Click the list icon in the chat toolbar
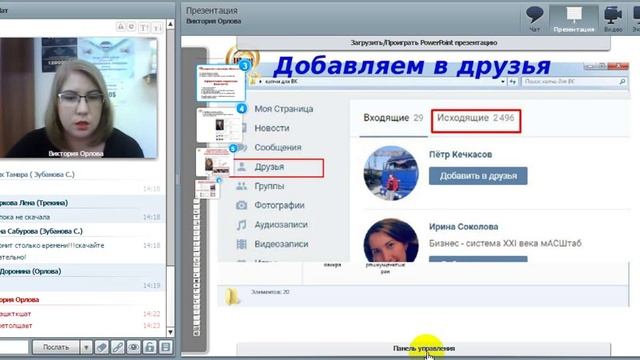 (x=166, y=347)
